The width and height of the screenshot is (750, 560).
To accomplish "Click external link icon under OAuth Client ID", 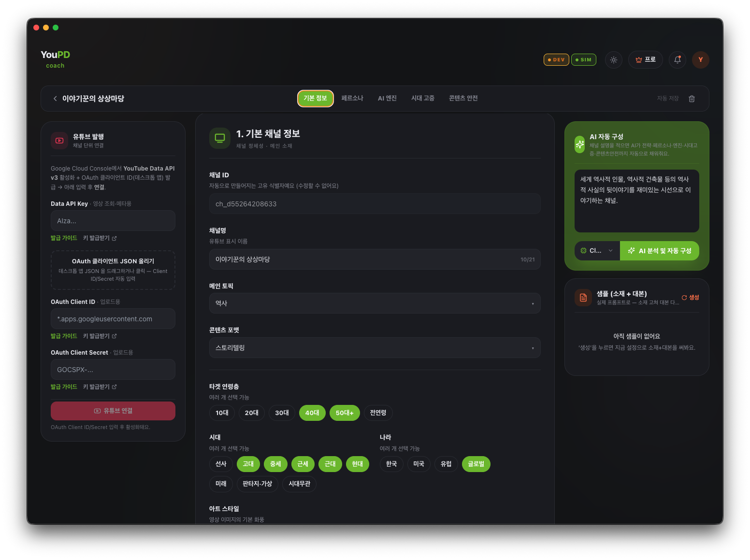I will point(114,336).
